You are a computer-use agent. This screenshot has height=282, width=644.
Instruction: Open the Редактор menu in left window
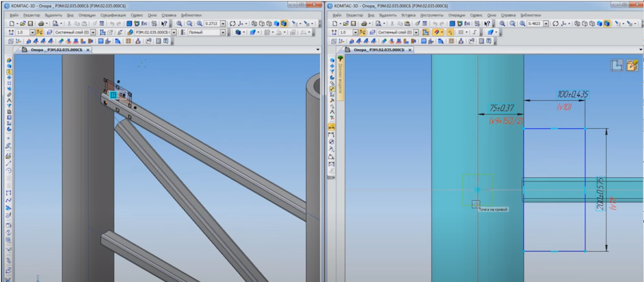pyautogui.click(x=32, y=15)
